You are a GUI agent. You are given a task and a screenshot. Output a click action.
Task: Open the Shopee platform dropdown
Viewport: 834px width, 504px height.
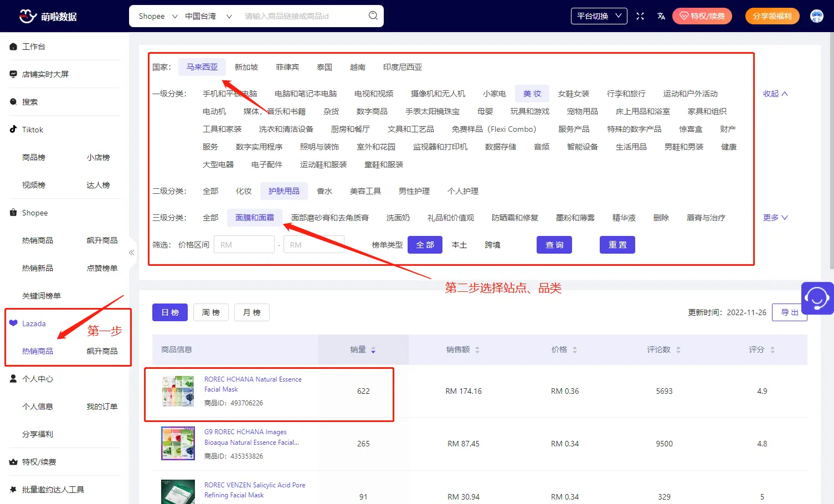coord(158,16)
